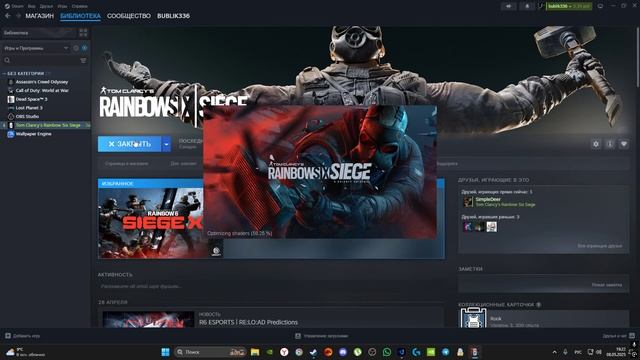Click the taskbar microphone icon
This screenshot has height=360, width=640.
click(x=565, y=352)
